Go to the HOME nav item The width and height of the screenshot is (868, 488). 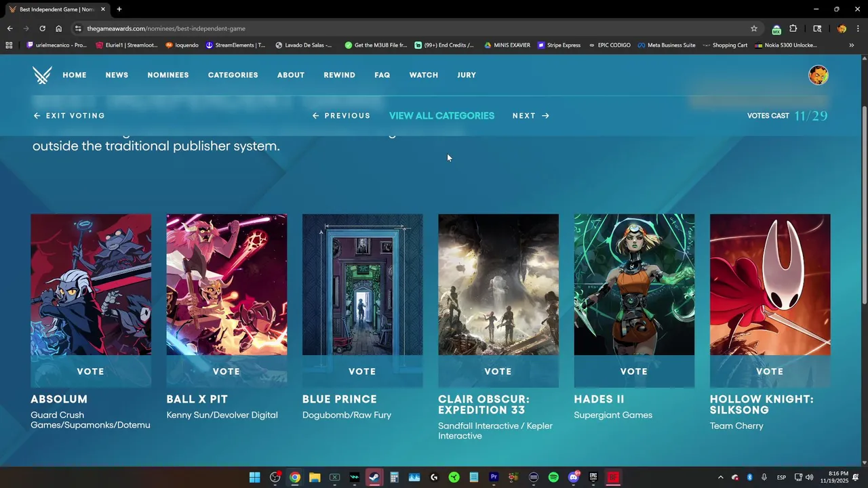tap(75, 75)
